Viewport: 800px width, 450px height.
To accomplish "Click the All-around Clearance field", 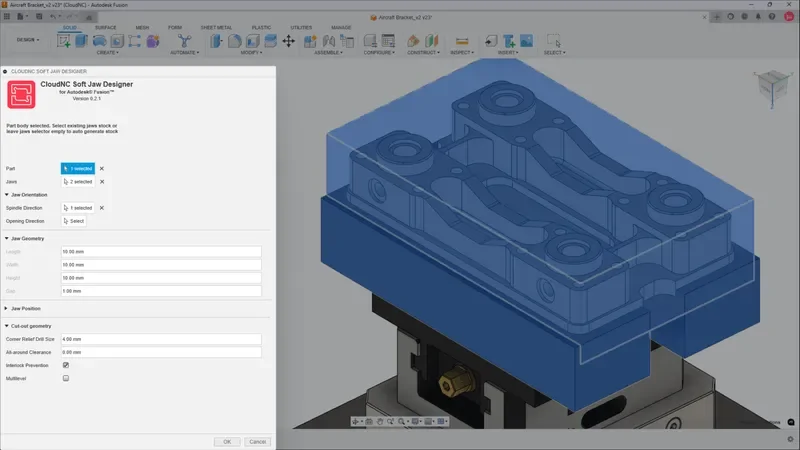I will click(x=161, y=353).
